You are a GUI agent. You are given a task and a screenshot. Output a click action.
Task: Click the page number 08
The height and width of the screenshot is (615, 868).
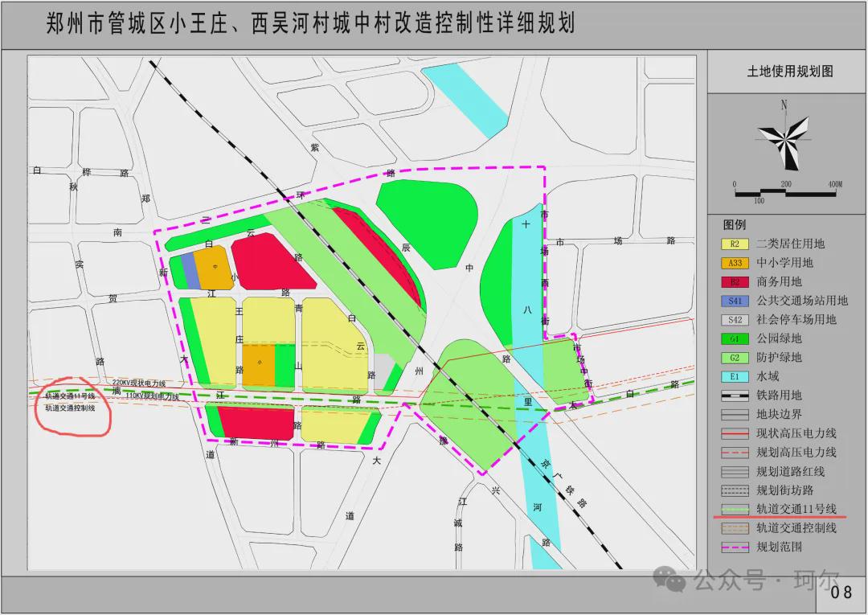[841, 592]
